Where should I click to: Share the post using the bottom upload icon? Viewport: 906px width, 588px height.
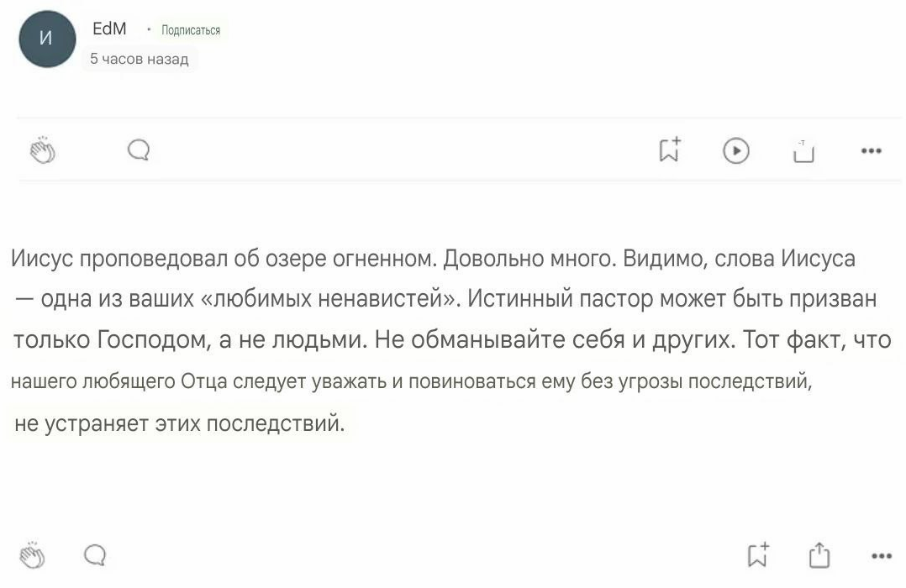[819, 554]
